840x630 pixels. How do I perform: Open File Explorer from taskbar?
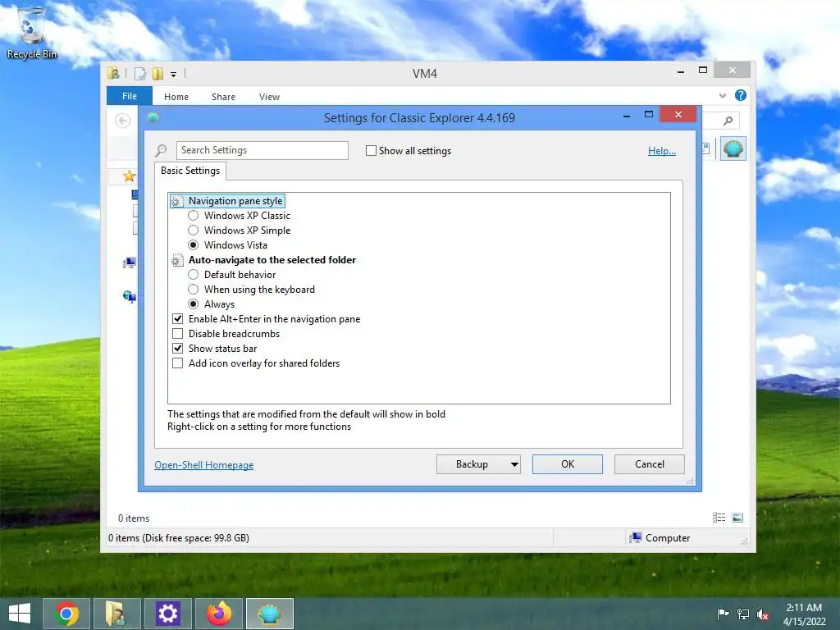click(x=116, y=614)
